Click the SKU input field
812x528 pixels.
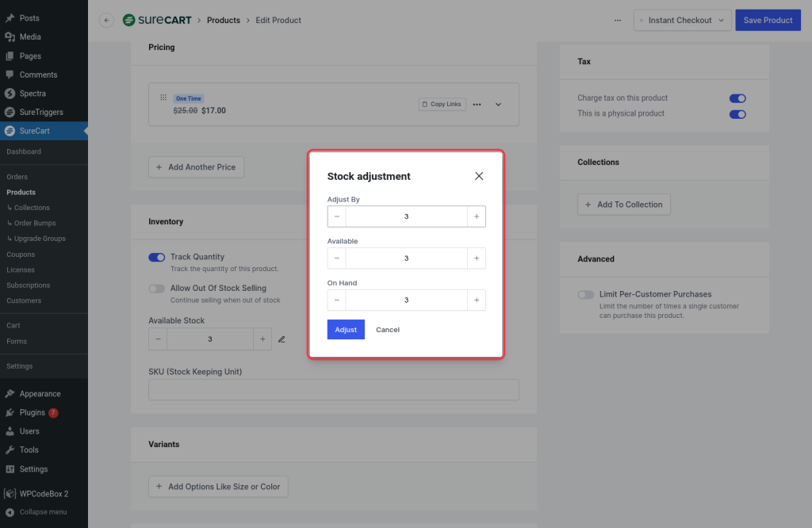333,389
